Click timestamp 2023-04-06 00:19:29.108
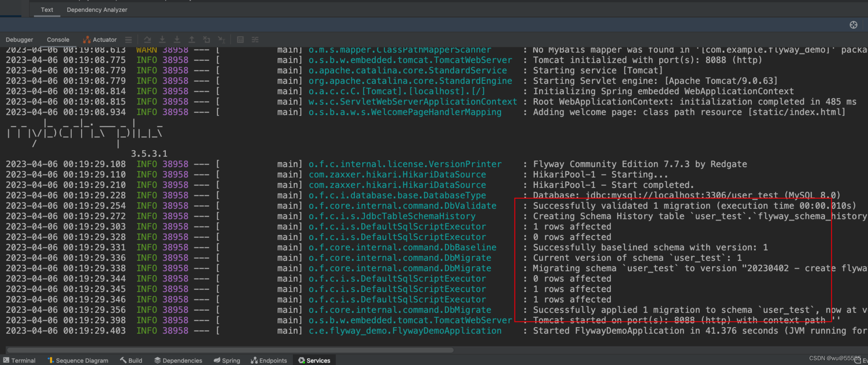Image resolution: width=868 pixels, height=365 pixels. point(66,164)
